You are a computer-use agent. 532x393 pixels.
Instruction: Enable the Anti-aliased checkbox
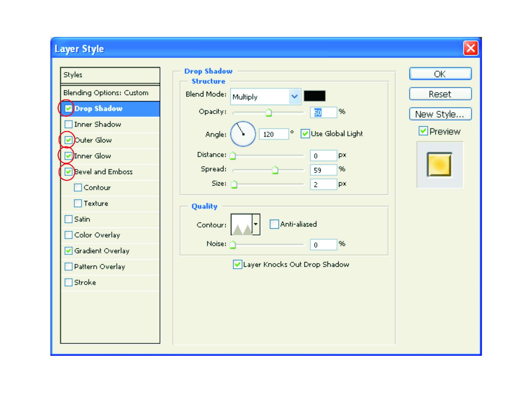(x=274, y=224)
